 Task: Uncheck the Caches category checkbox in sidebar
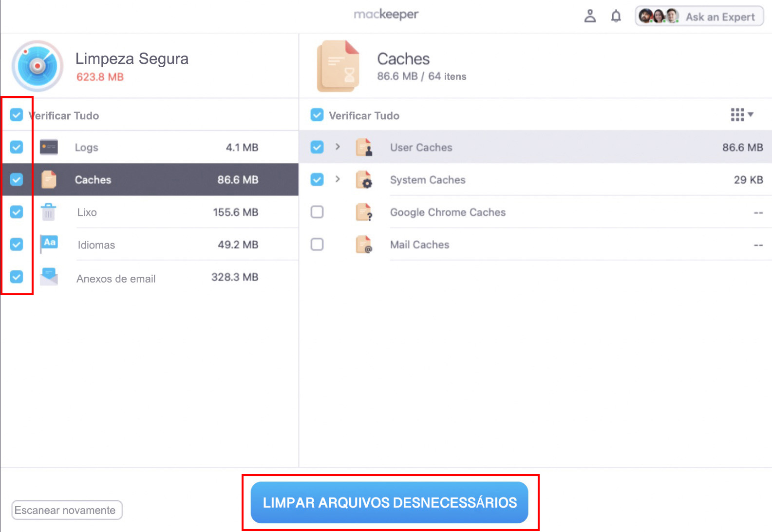(17, 179)
